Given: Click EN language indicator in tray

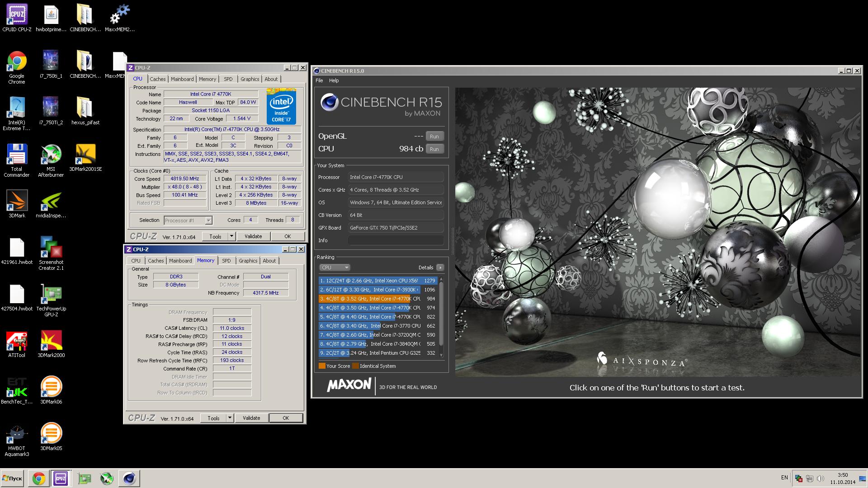Looking at the screenshot, I should tap(784, 478).
